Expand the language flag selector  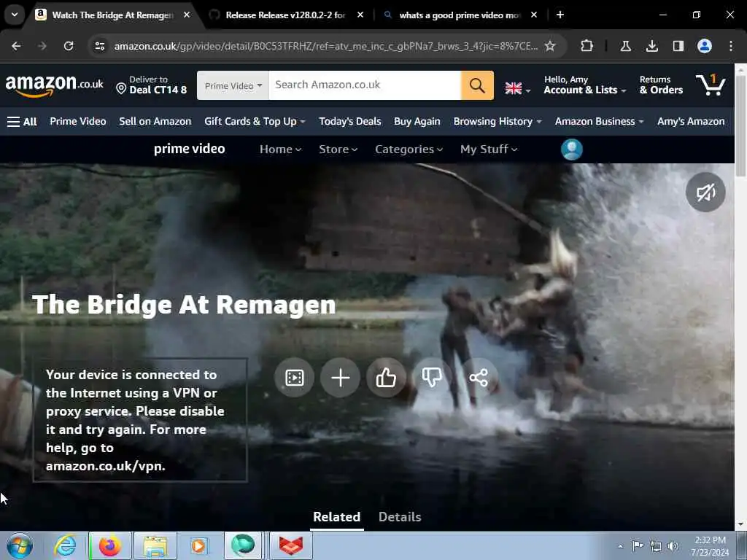click(x=517, y=88)
